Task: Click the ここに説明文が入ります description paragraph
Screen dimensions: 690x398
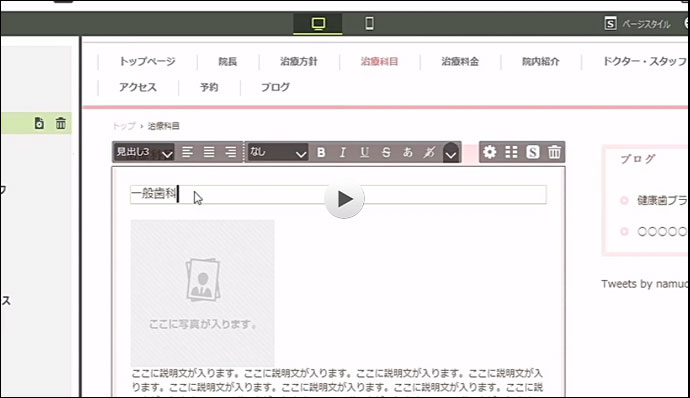Action: point(338,382)
